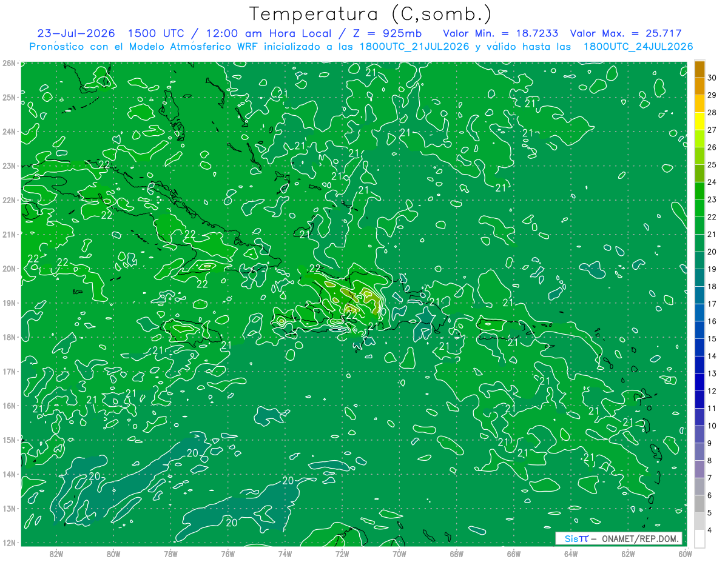Click '12:00 am Hora Local' text
The height and width of the screenshot is (562, 728).
268,33
